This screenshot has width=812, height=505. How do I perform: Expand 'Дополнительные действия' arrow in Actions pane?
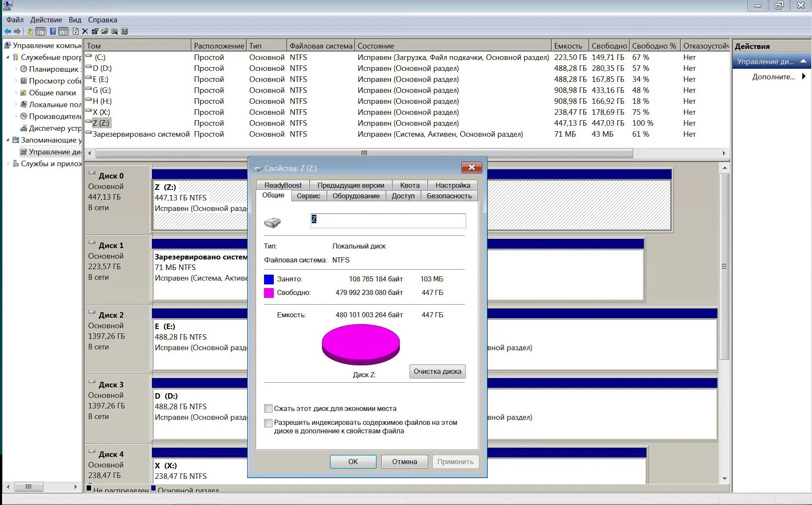(804, 76)
